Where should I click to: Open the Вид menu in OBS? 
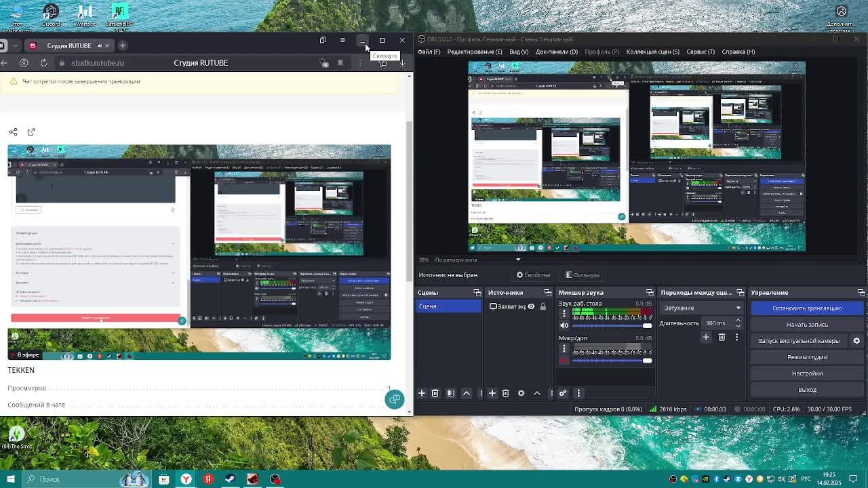click(519, 52)
